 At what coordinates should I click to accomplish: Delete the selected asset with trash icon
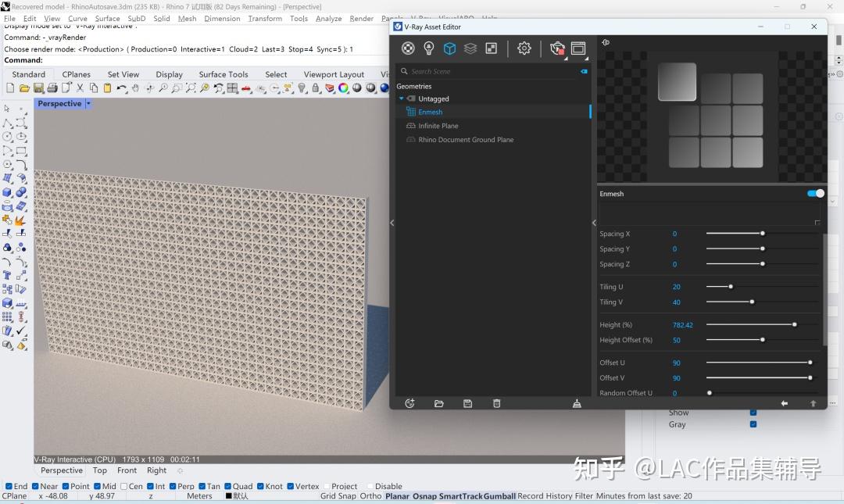click(x=497, y=403)
